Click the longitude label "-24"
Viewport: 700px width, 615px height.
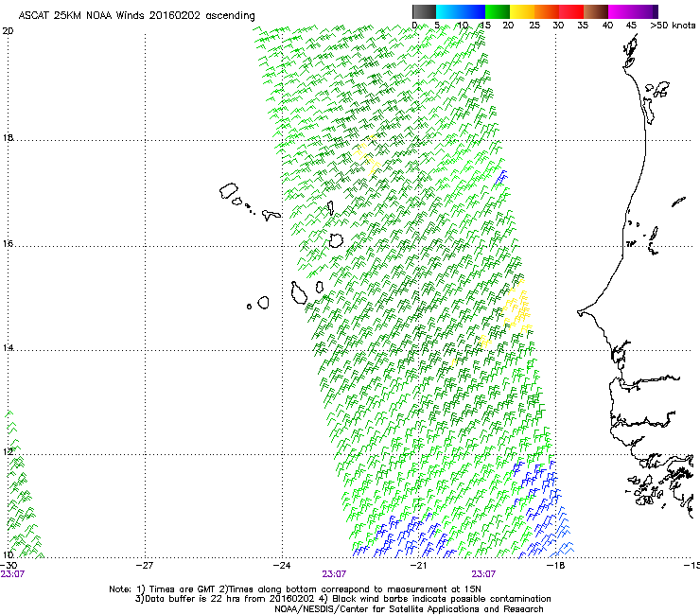tap(282, 566)
